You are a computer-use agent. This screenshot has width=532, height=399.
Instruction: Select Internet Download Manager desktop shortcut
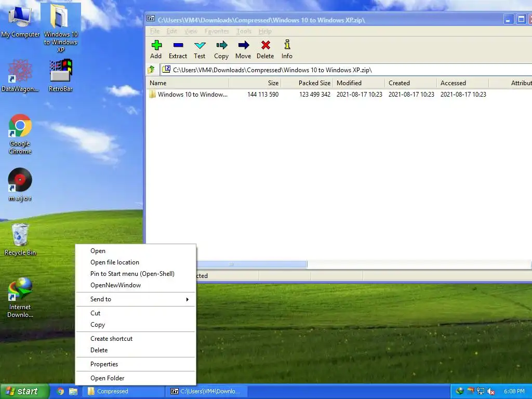(20, 298)
